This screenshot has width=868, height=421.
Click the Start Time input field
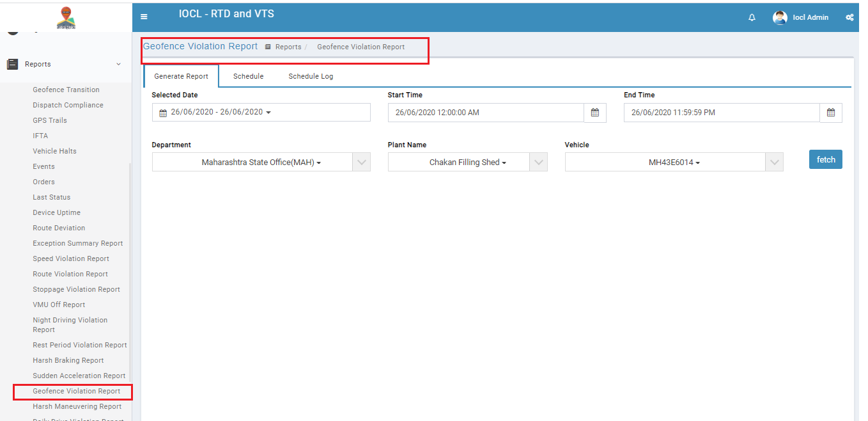[486, 113]
